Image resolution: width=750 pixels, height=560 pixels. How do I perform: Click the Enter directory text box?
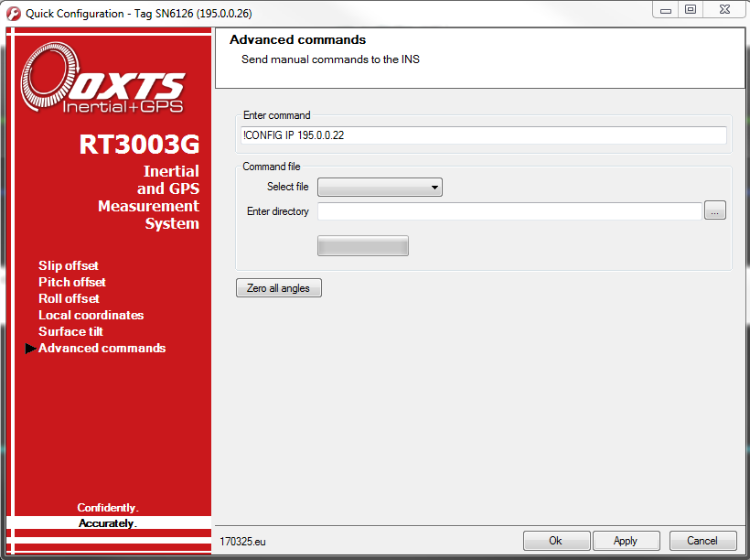tap(509, 210)
